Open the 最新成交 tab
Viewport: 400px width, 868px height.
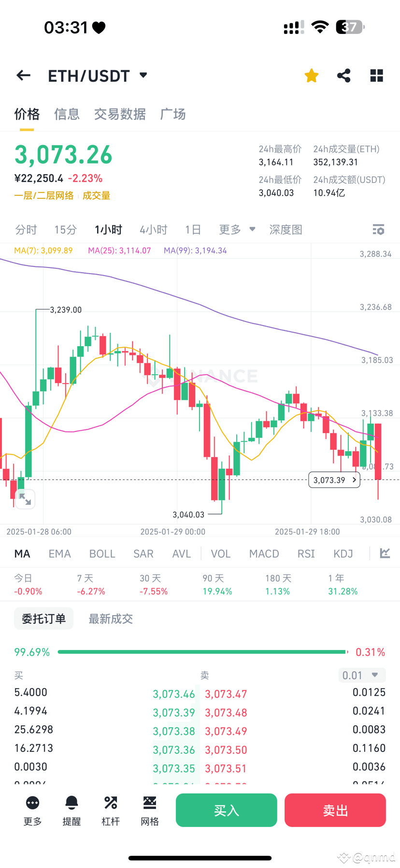click(111, 618)
